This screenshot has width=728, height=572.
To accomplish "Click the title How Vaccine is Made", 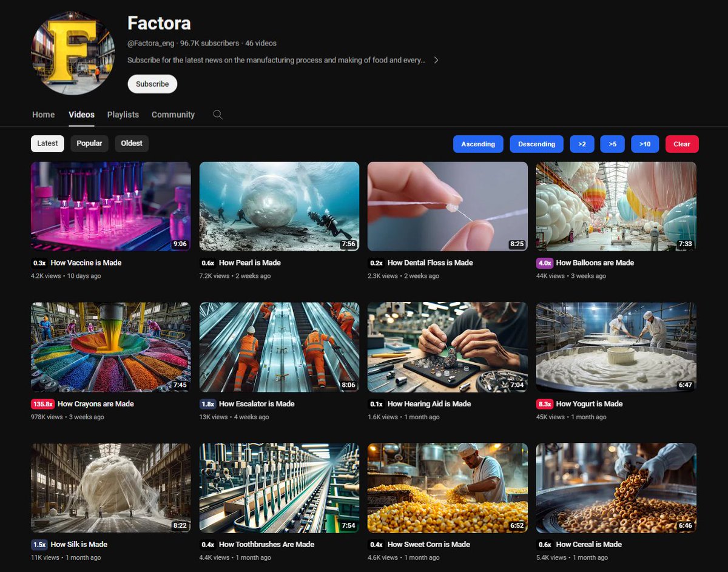I will 86,263.
